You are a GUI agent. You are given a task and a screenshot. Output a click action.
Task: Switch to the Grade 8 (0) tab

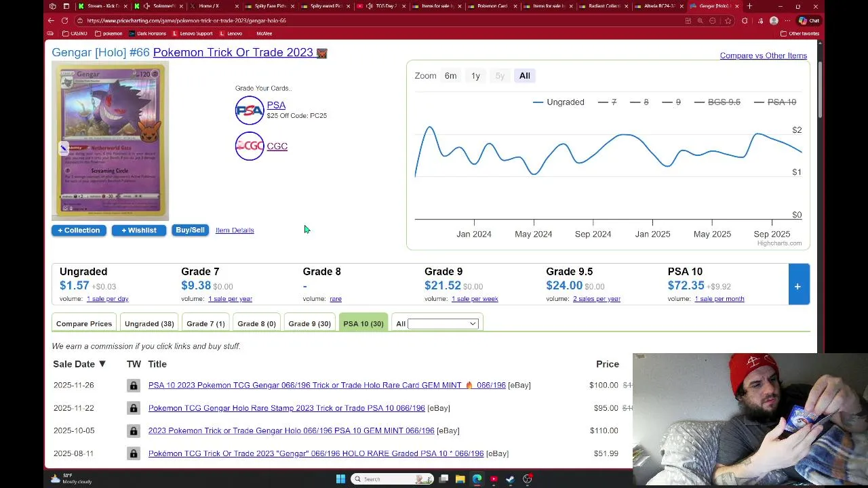(256, 323)
